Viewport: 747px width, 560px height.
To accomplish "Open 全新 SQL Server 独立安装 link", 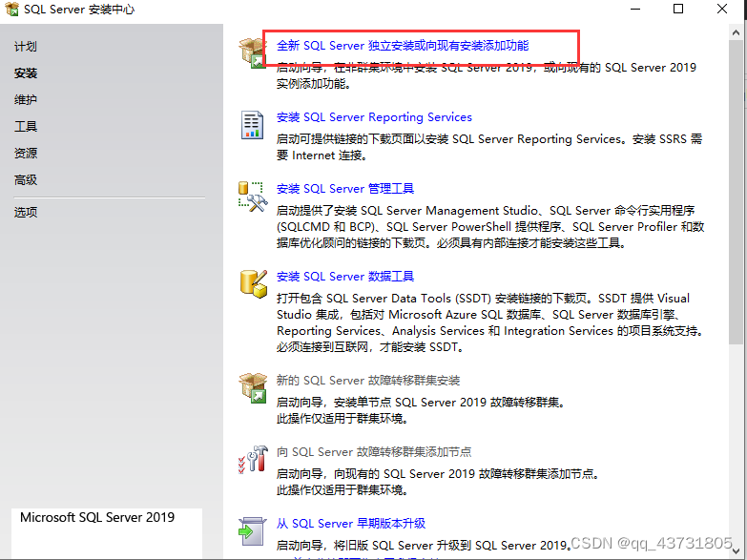I will [x=403, y=46].
